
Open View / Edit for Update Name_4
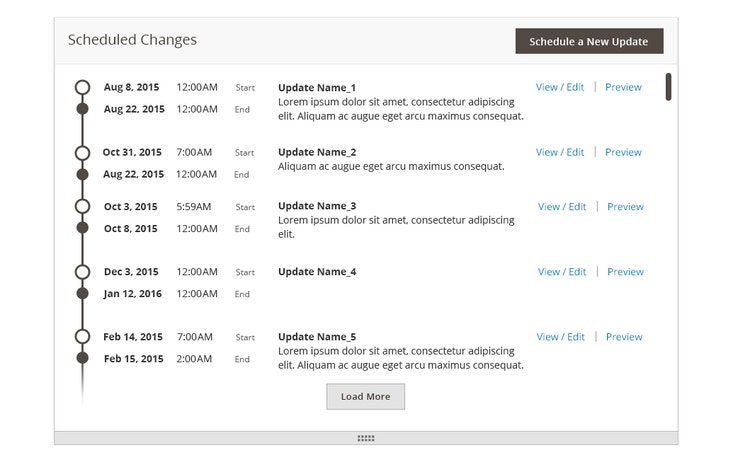click(x=562, y=272)
